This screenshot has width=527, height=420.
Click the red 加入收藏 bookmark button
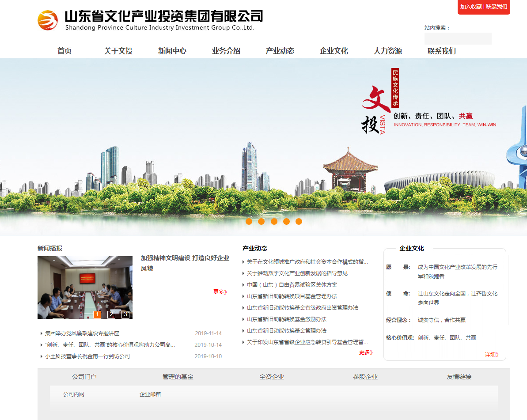(x=471, y=8)
